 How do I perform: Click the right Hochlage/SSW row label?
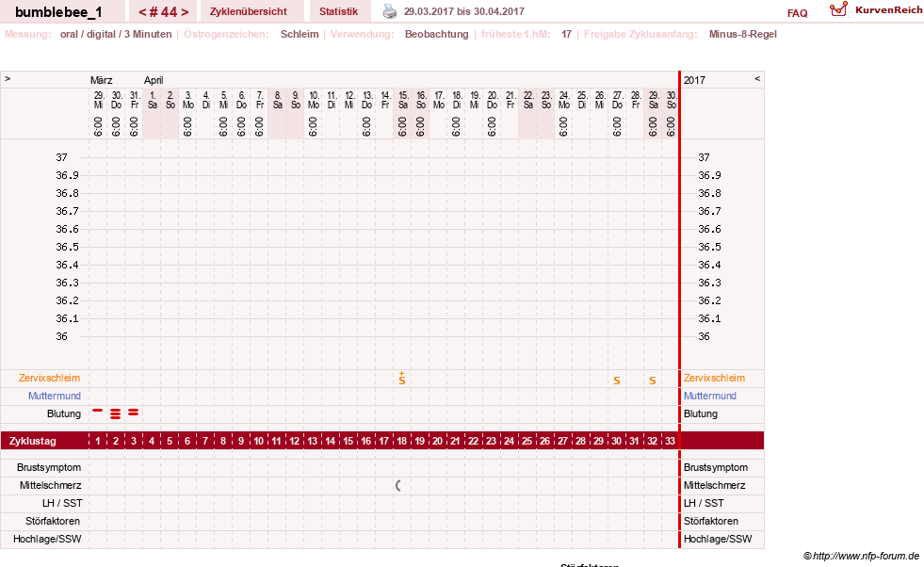(718, 539)
